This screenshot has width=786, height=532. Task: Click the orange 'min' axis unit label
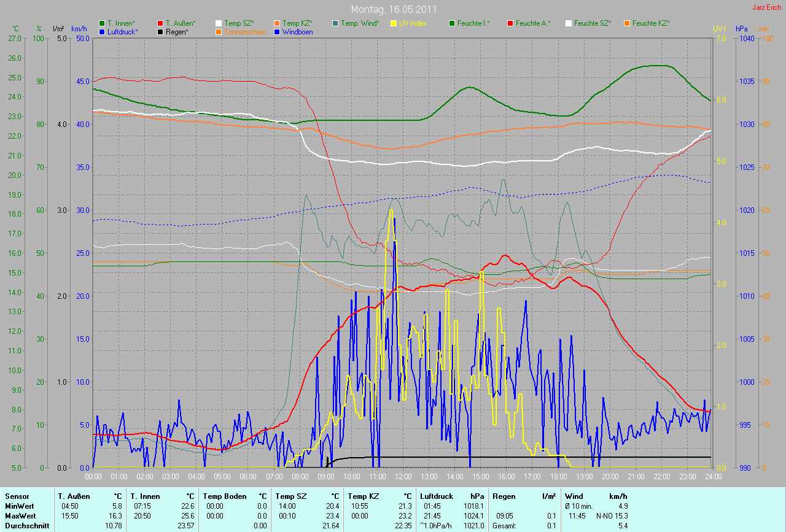[x=763, y=29]
